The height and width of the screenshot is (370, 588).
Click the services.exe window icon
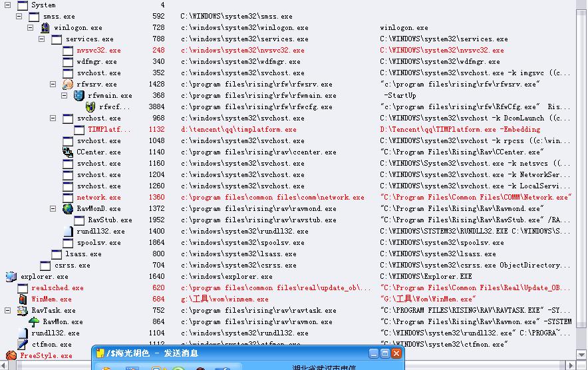pyautogui.click(x=57, y=39)
